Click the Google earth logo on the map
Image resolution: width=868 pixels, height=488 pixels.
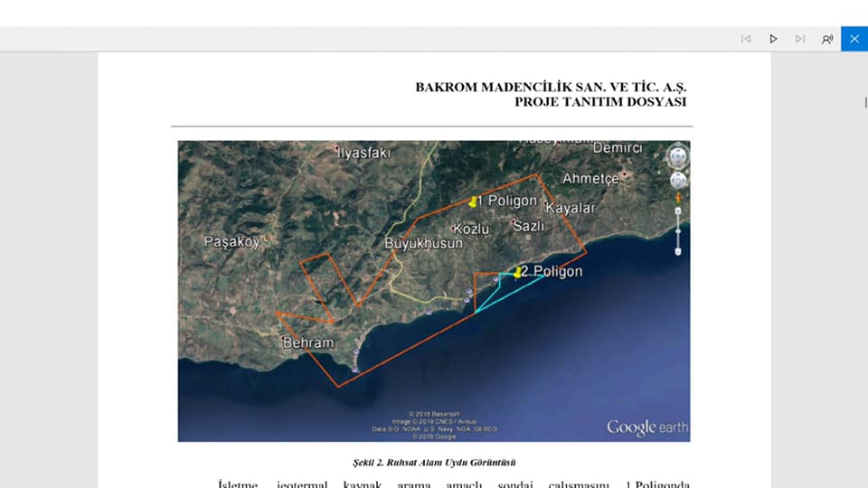coord(647,427)
